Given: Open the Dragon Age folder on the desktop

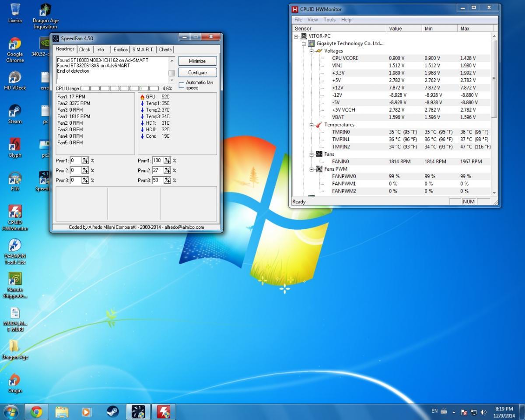Looking at the screenshot, I should [x=15, y=350].
